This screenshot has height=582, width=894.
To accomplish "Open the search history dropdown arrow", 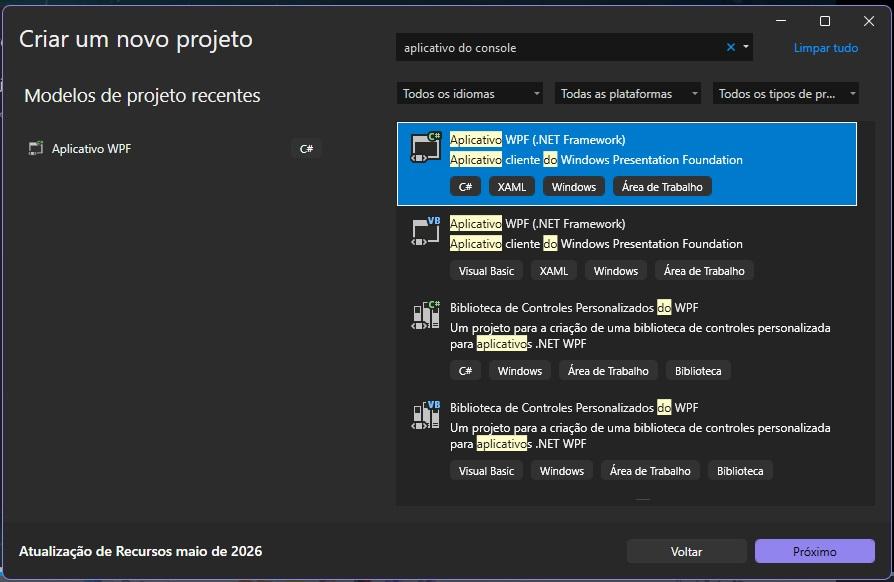I will click(746, 47).
